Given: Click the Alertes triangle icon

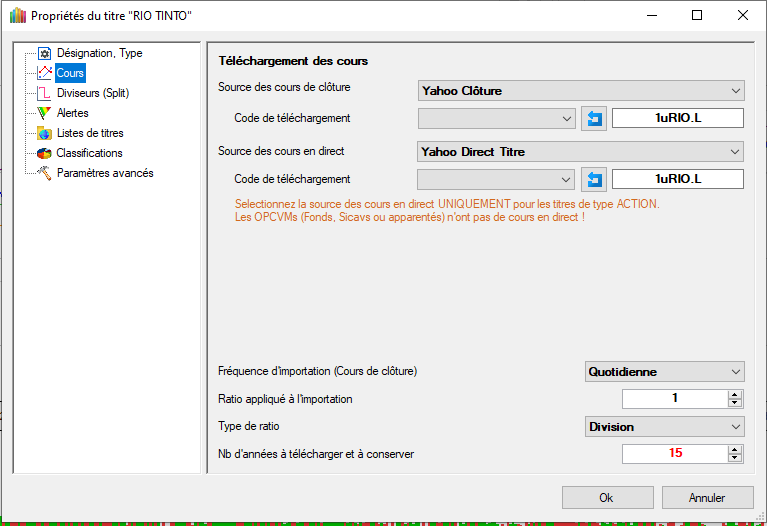Looking at the screenshot, I should 44,113.
